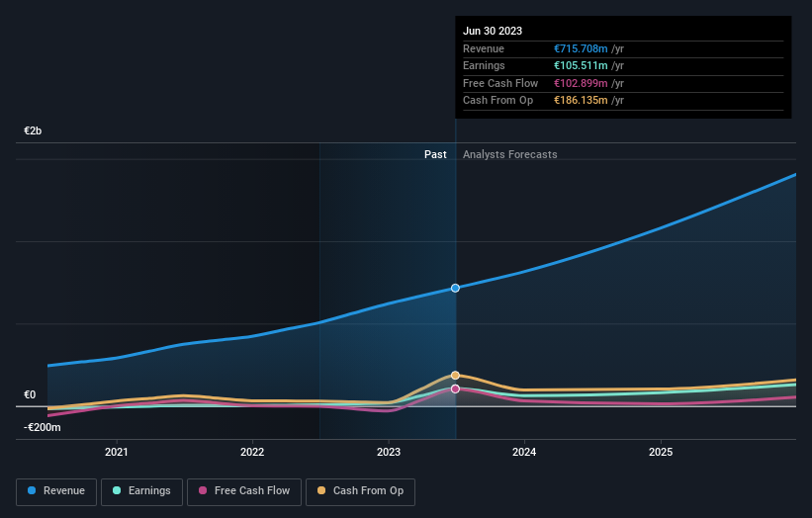Click the Free Cash Flow label in tooltip
This screenshot has width=812, height=518.
tap(500, 83)
